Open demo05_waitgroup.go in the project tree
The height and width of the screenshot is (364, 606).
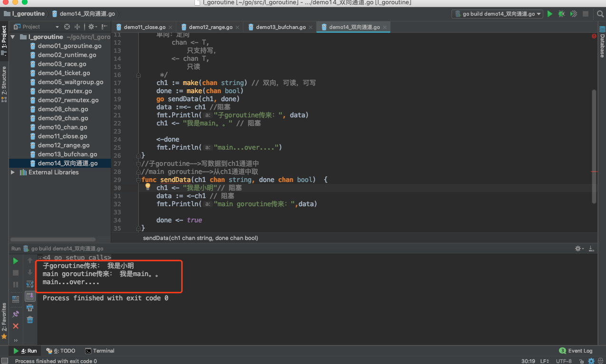[x=70, y=82]
